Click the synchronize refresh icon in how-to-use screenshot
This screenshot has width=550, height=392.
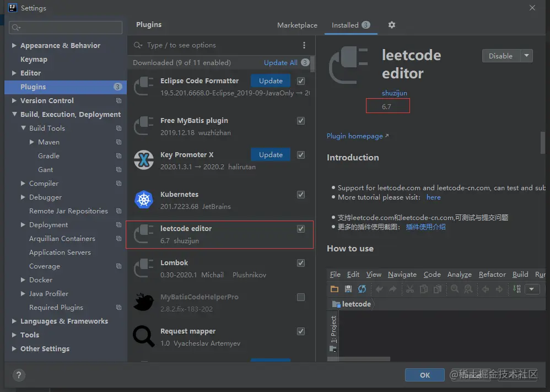tap(362, 289)
